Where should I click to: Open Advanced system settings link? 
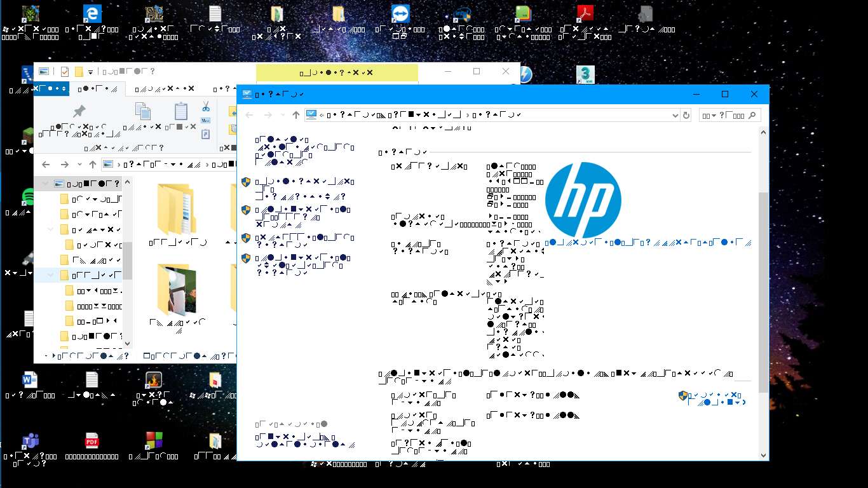[x=302, y=265]
